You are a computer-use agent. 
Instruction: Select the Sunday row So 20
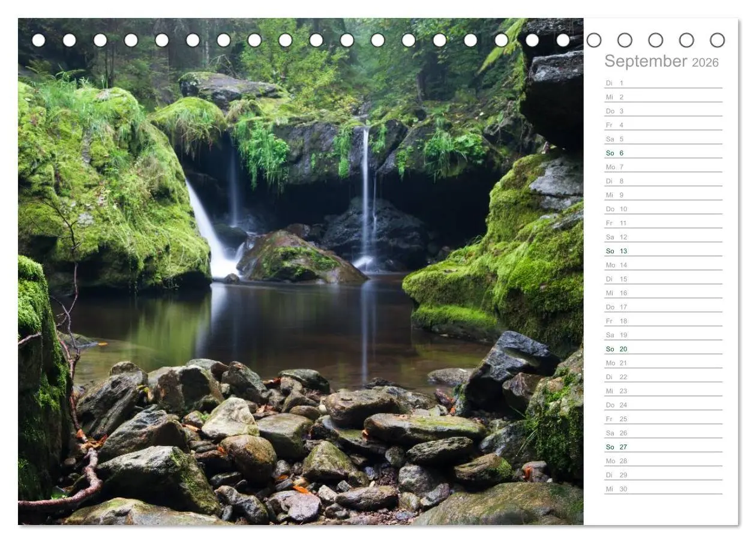point(663,349)
